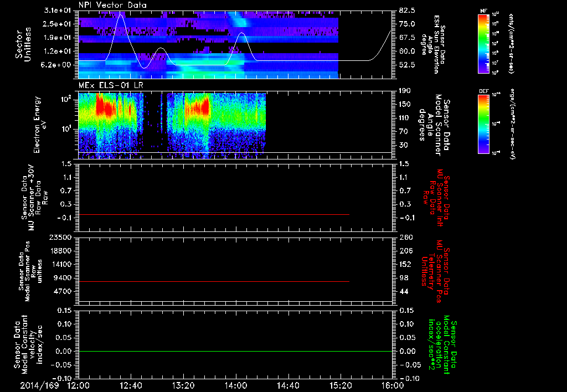The image size is (567, 392).
Task: Click the '2014/169' date label
Action: pos(39,385)
